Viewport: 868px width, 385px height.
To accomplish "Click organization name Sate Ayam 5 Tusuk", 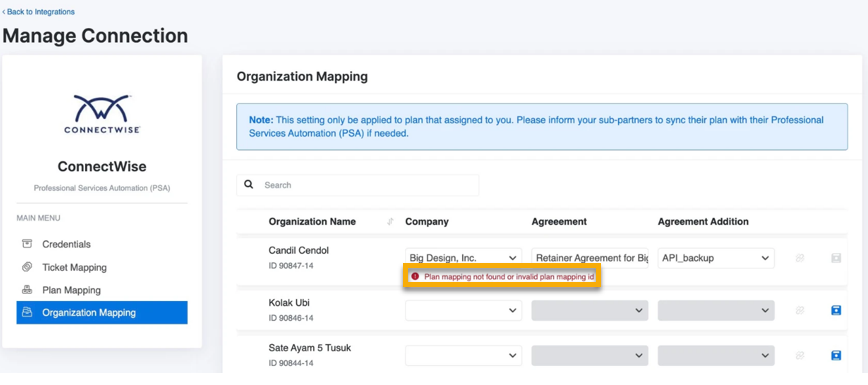I will (x=310, y=348).
